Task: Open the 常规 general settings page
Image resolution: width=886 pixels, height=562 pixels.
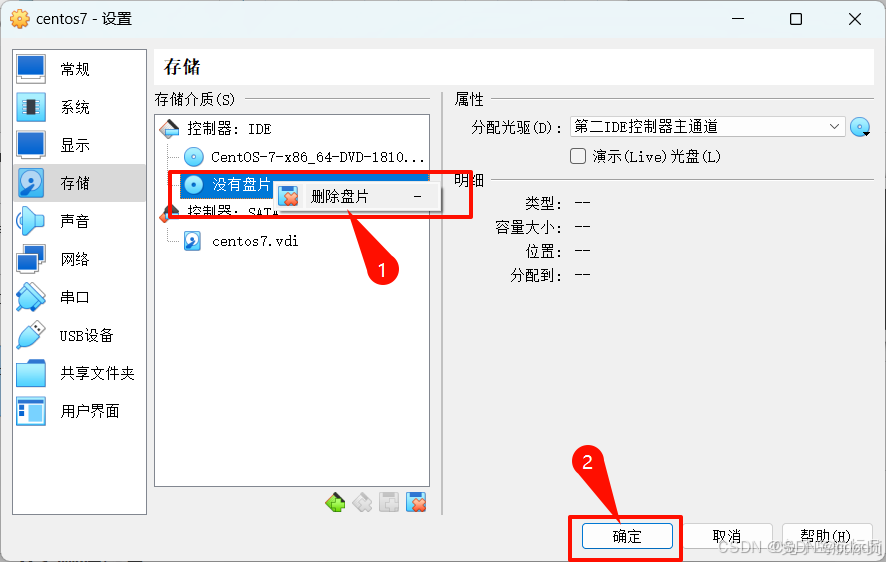Action: click(79, 69)
